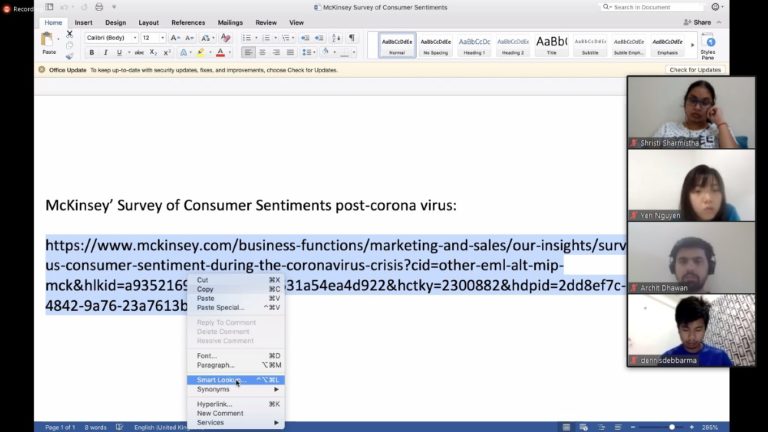Screen dimensions: 768x432
Task: Click the Paste clipboard icon
Action: [x=47, y=43]
